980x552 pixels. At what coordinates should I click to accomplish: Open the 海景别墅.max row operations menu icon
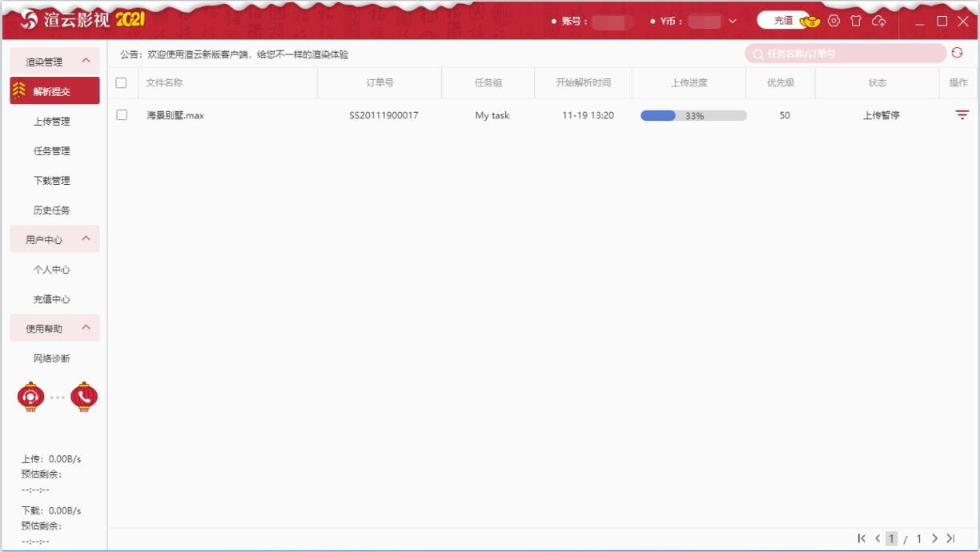click(962, 115)
